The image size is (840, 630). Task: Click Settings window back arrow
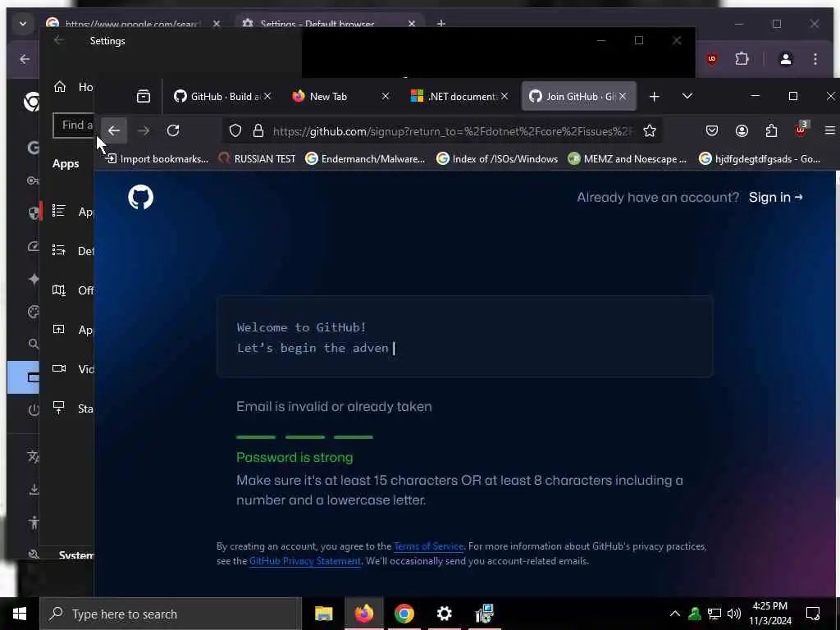(x=59, y=41)
